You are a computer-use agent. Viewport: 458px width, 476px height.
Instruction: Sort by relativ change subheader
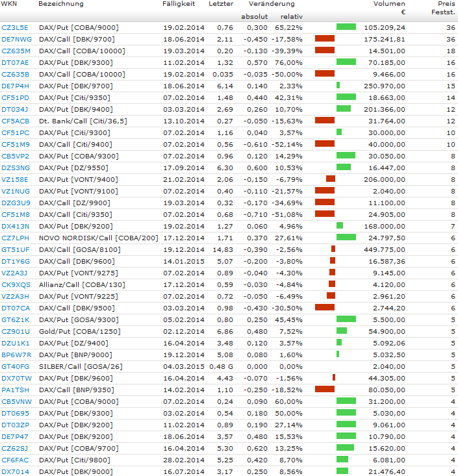[292, 17]
